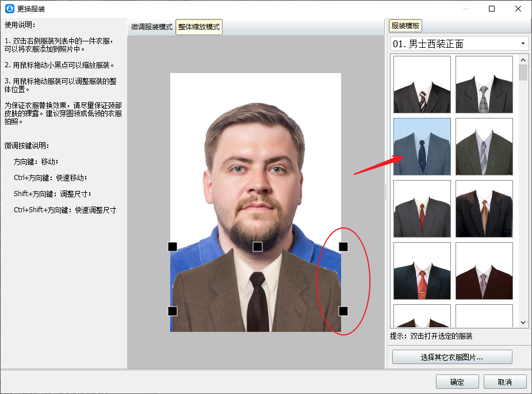
Task: Click the top-left black resize handle
Action: pyautogui.click(x=173, y=247)
